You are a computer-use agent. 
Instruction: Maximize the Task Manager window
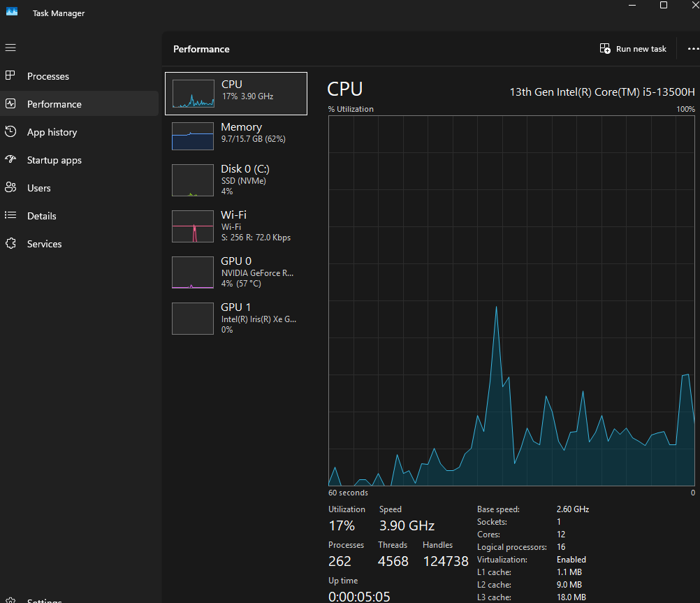pos(664,6)
